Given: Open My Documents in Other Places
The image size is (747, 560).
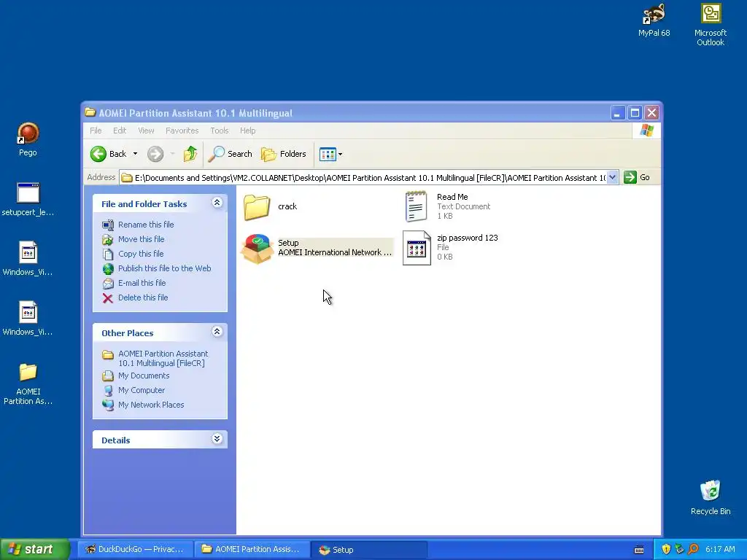Looking at the screenshot, I should 144,376.
